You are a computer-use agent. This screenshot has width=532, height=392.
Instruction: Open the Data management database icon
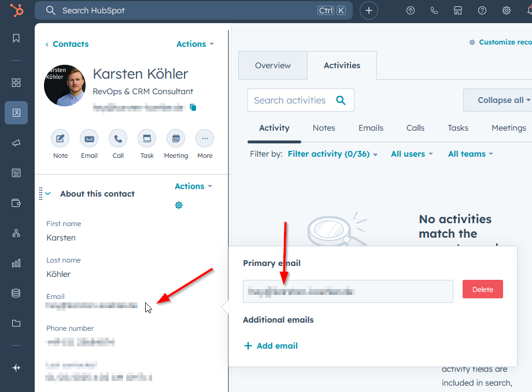(16, 293)
